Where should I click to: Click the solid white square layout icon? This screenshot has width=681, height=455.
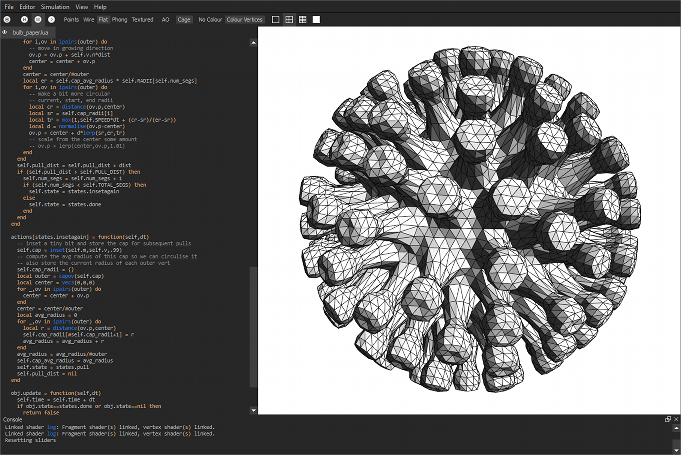click(317, 19)
